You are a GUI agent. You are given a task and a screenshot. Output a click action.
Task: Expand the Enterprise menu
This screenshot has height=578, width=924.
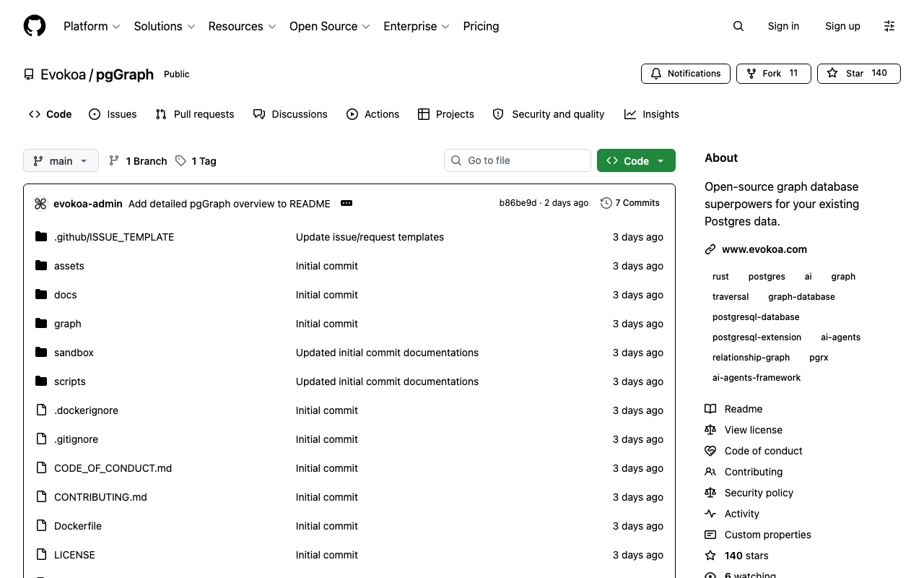coord(417,26)
